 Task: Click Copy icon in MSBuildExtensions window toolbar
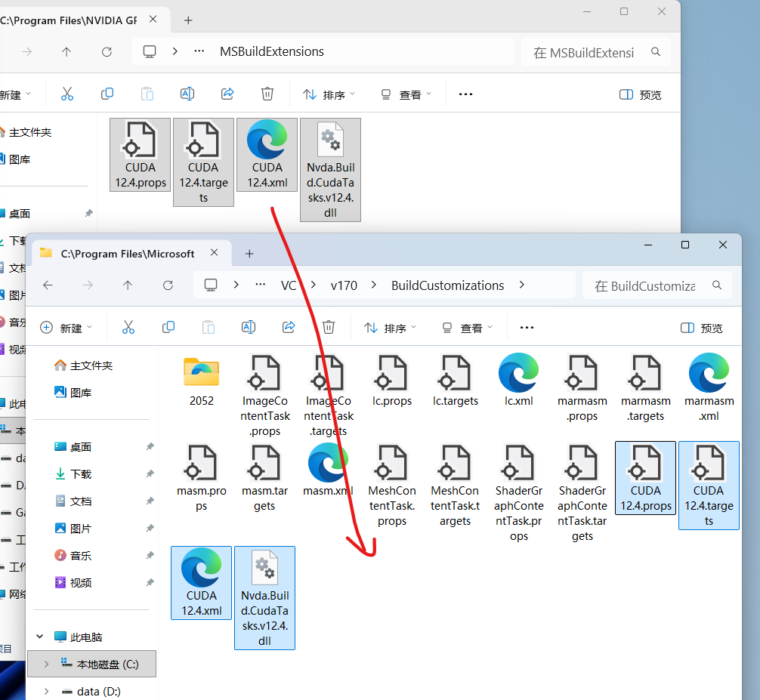(x=107, y=94)
